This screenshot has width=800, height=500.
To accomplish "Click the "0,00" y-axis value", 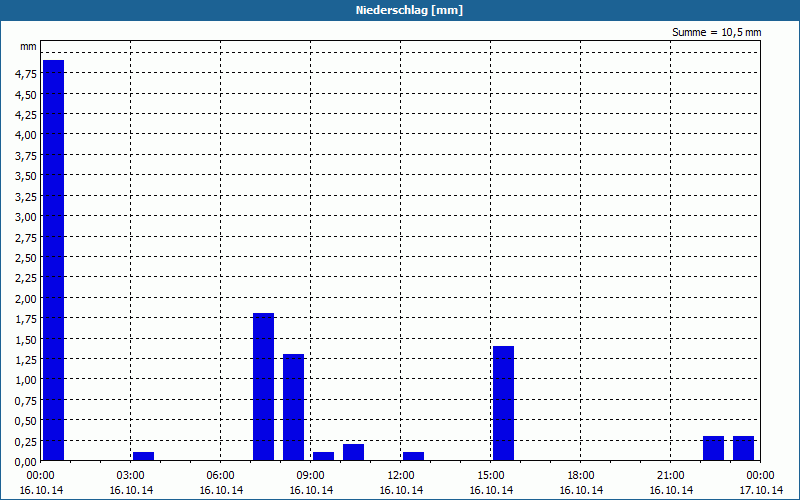I will pos(26,462).
